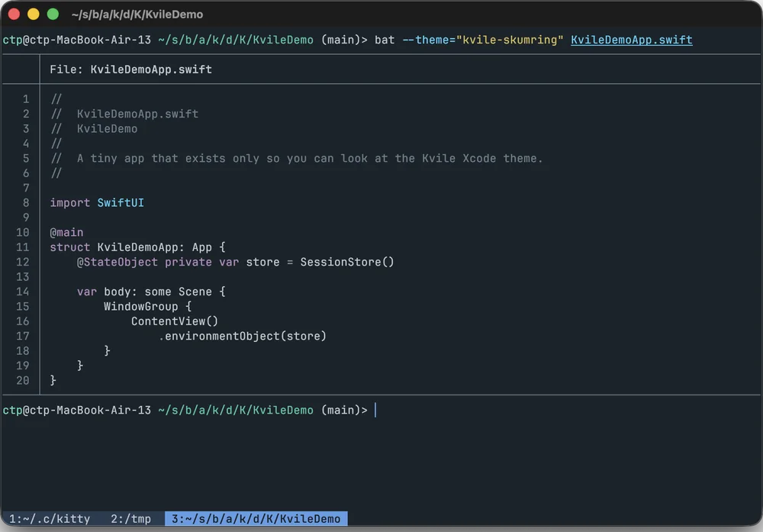
Task: Click the "struct" keyword on line 11
Action: 69,247
